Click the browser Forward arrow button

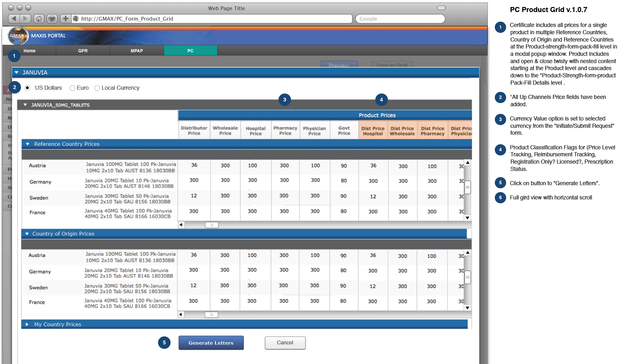pyautogui.click(x=26, y=19)
